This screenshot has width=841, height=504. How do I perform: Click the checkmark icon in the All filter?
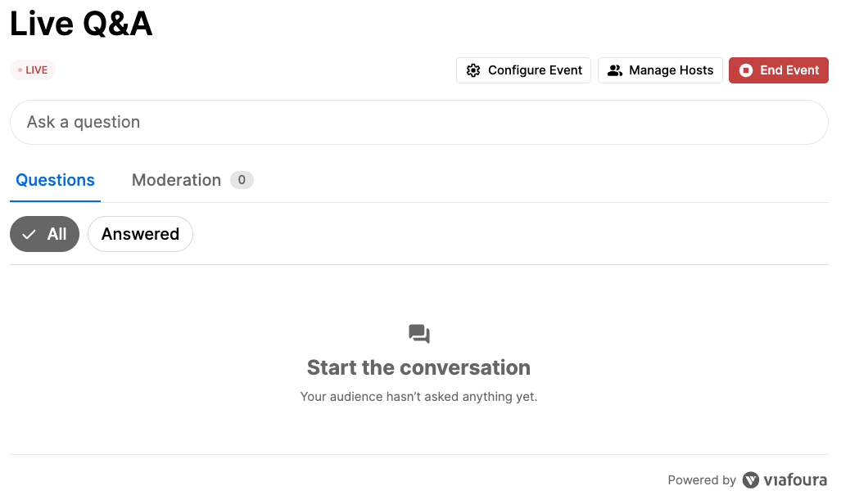click(29, 234)
